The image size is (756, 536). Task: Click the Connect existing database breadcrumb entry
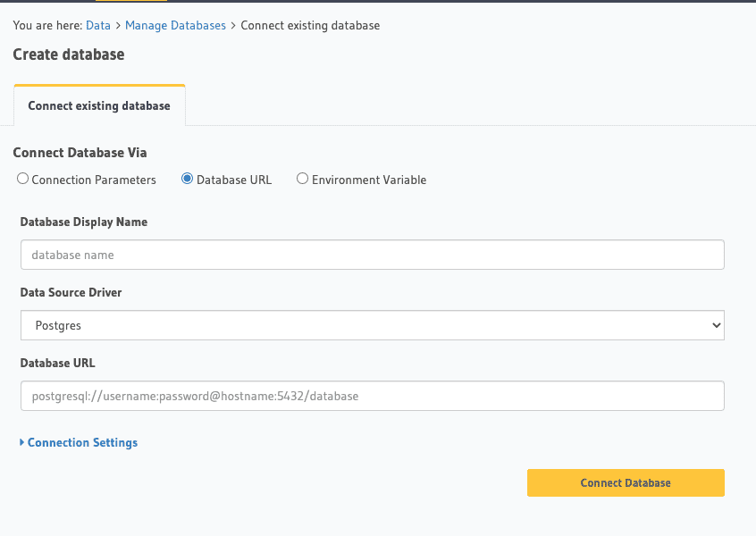pyautogui.click(x=310, y=25)
